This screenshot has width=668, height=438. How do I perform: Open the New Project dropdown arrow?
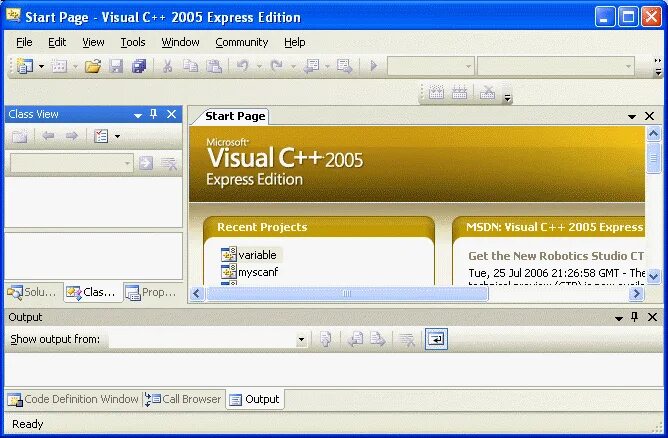tap(41, 66)
